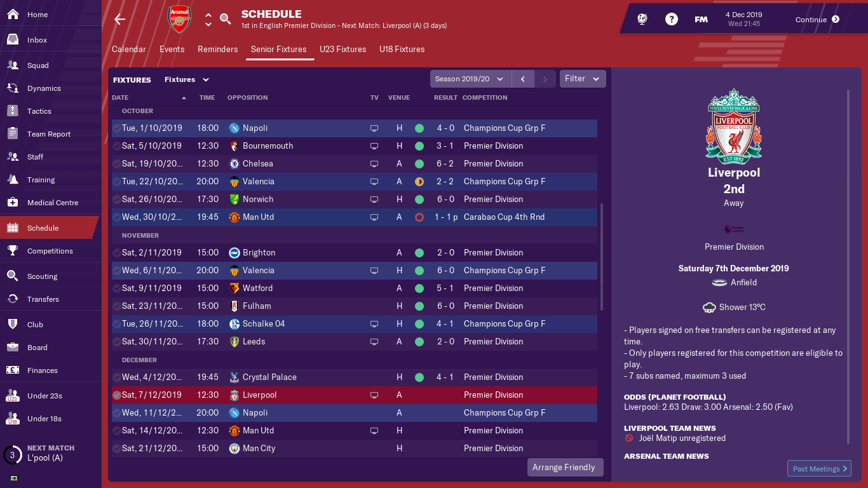Switch to the U23 Fixtures tab
This screenshot has width=868, height=488.
343,50
